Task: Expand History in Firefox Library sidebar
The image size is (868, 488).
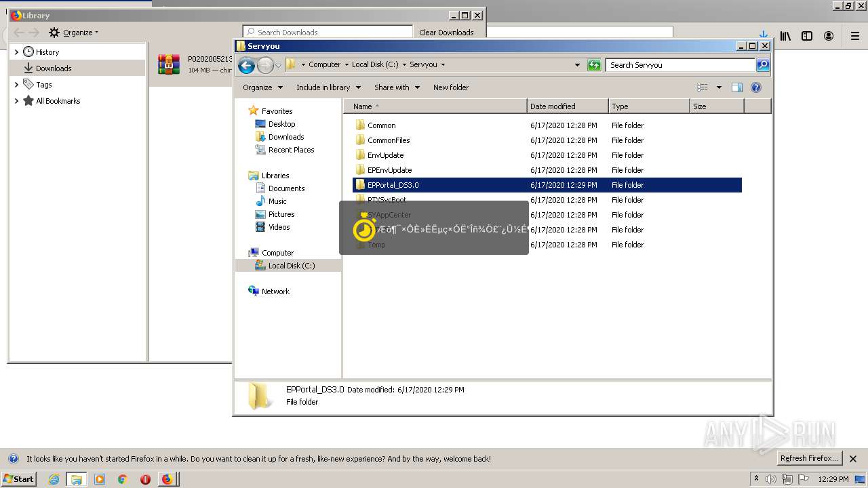Action: point(16,52)
